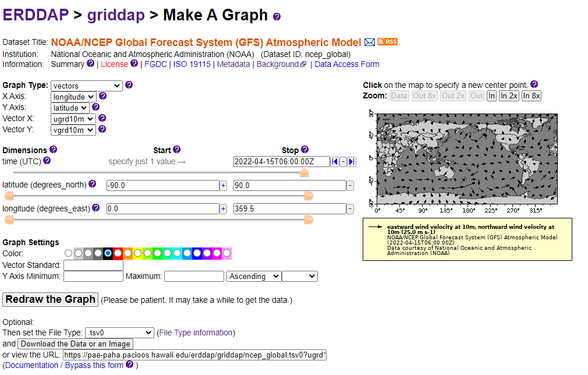Open the Graph Type vectors dropdown
588x375 pixels.
click(87, 86)
